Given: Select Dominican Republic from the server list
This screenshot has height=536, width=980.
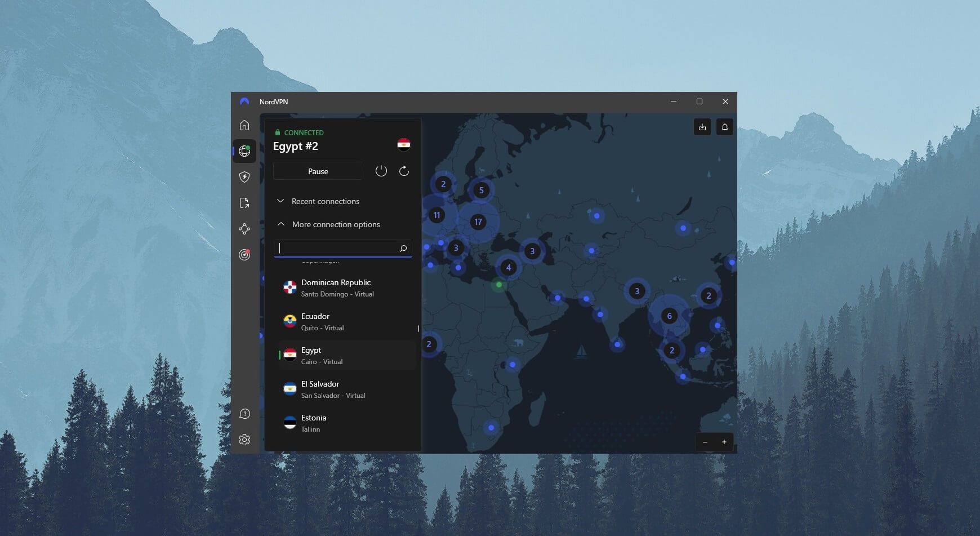Looking at the screenshot, I should point(346,287).
